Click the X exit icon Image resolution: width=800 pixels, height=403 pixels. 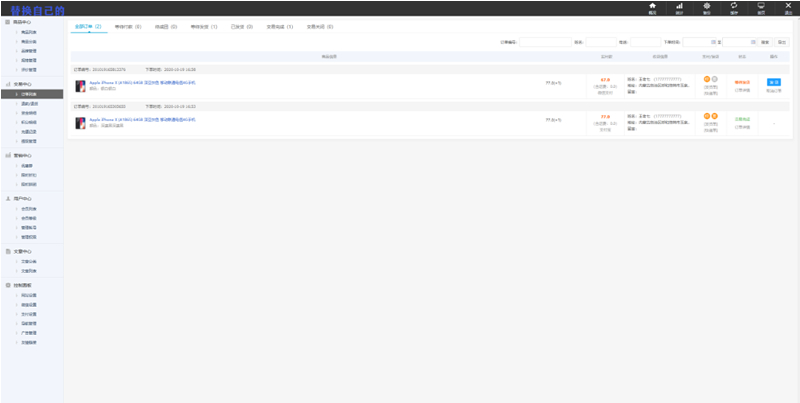pyautogui.click(x=788, y=6)
